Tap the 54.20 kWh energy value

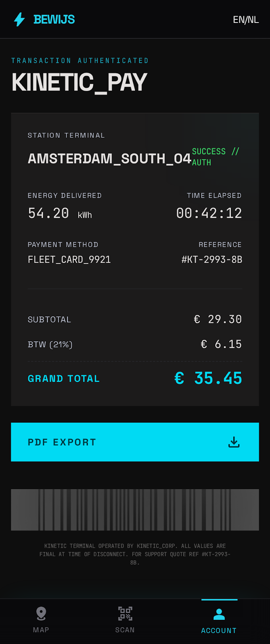point(60,213)
